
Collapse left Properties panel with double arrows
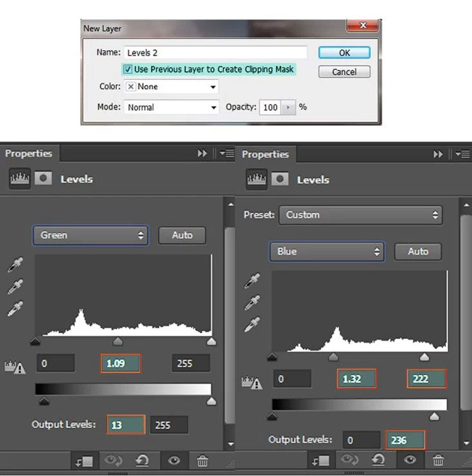click(x=203, y=153)
